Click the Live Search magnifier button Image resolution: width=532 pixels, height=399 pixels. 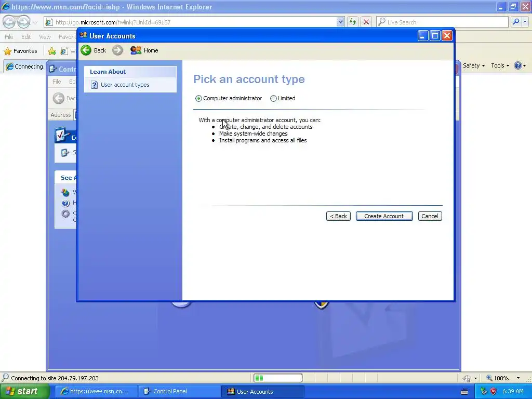[x=516, y=22]
